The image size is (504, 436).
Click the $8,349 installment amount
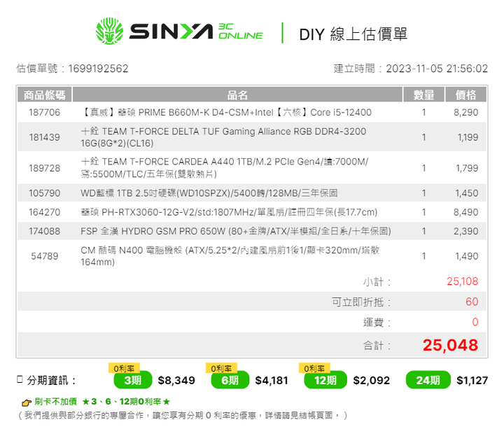point(176,381)
